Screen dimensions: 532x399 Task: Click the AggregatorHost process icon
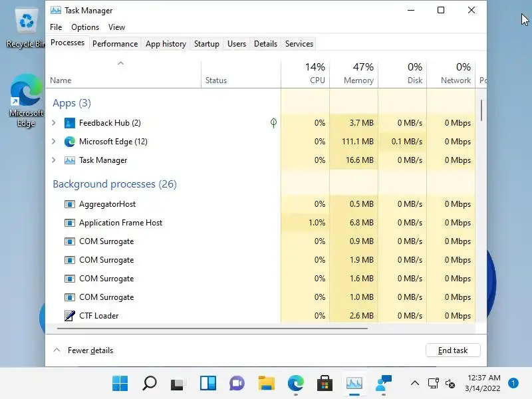tap(70, 204)
